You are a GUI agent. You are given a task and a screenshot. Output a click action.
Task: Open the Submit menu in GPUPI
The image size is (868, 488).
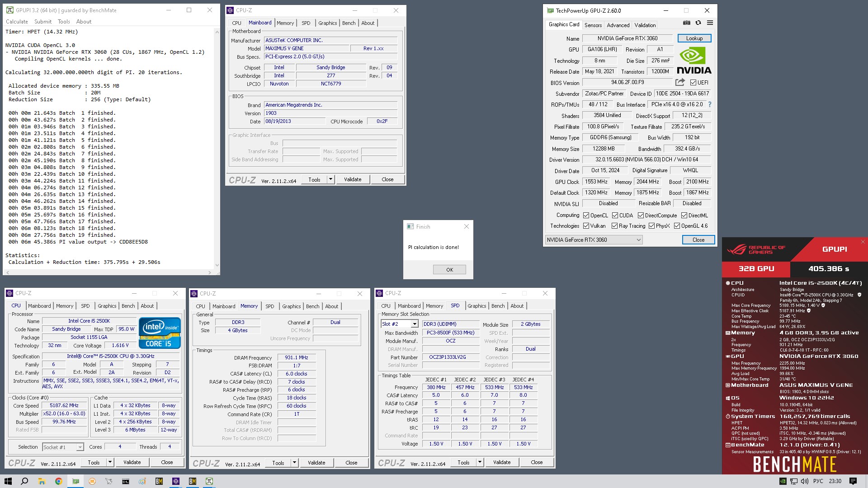43,22
